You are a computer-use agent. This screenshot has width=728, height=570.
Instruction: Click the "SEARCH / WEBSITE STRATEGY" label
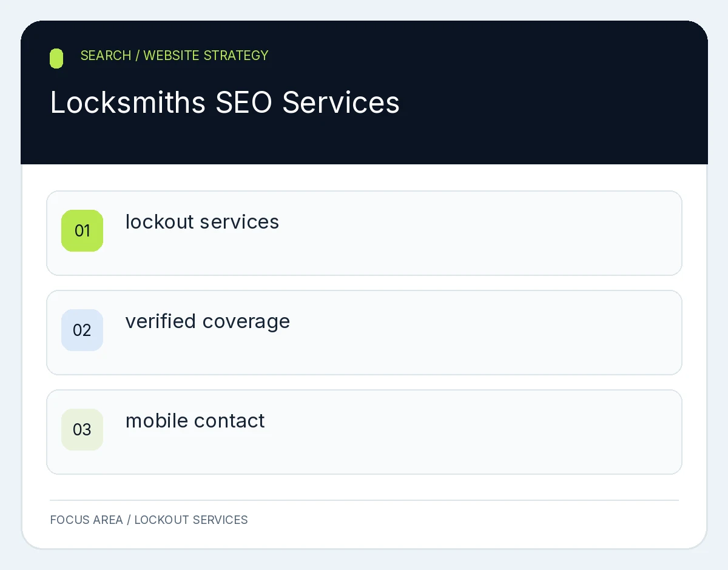coord(174,55)
